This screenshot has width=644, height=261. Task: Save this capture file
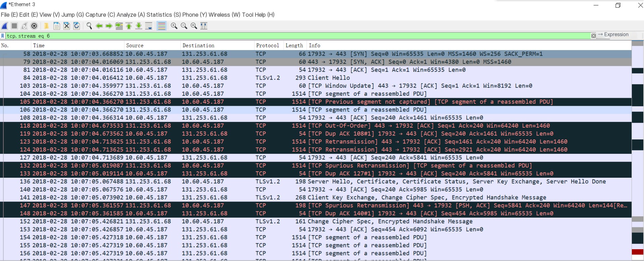pyautogui.click(x=57, y=26)
